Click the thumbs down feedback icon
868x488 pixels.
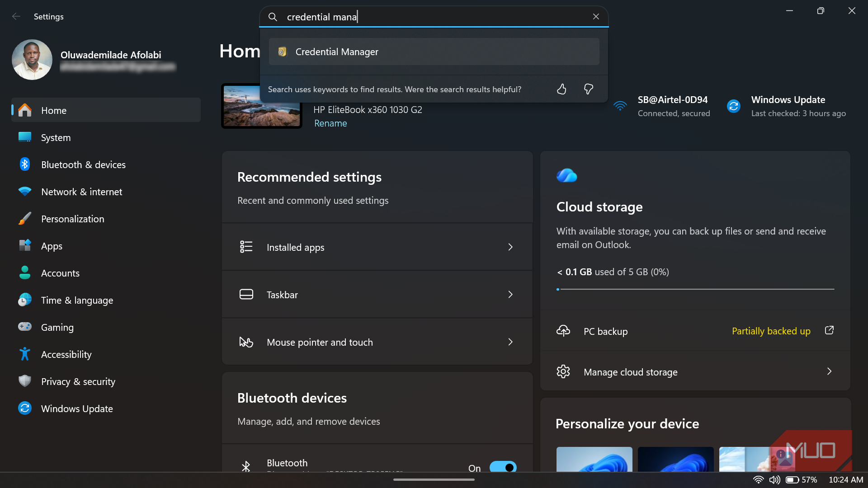(588, 89)
